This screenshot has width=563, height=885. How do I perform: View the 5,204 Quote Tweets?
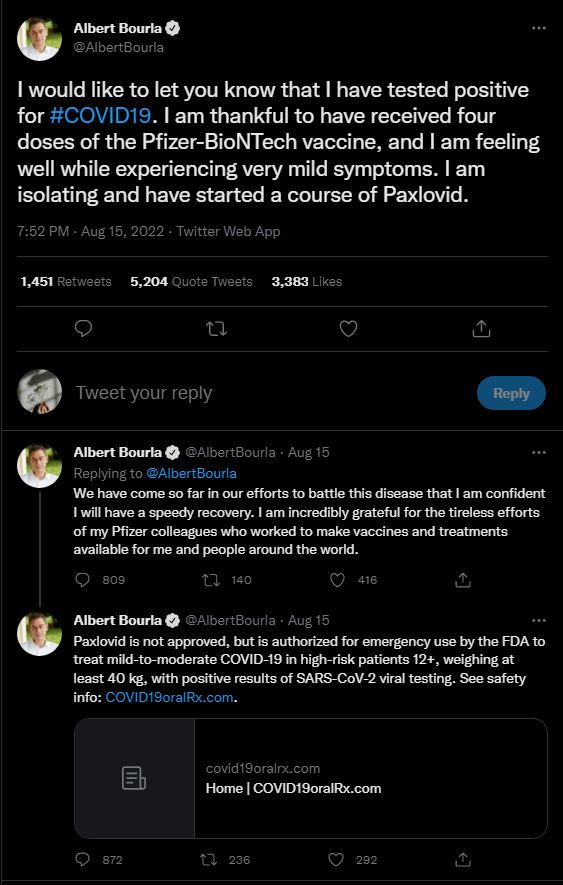(x=191, y=282)
